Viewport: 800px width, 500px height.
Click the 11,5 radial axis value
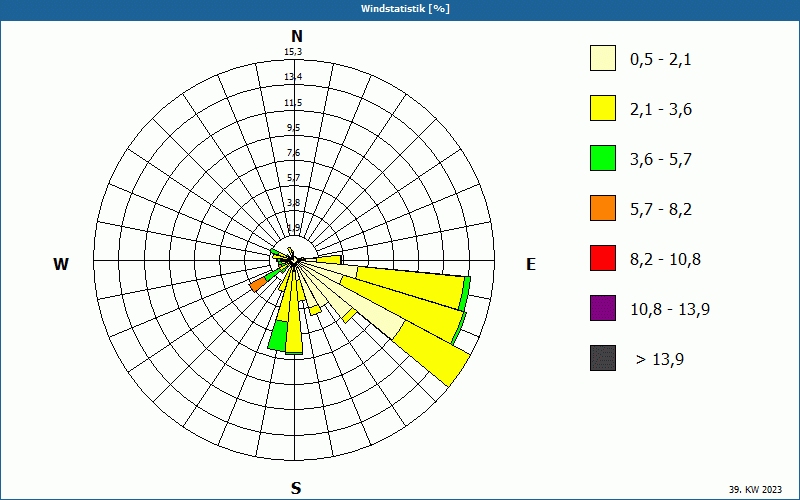click(x=293, y=103)
